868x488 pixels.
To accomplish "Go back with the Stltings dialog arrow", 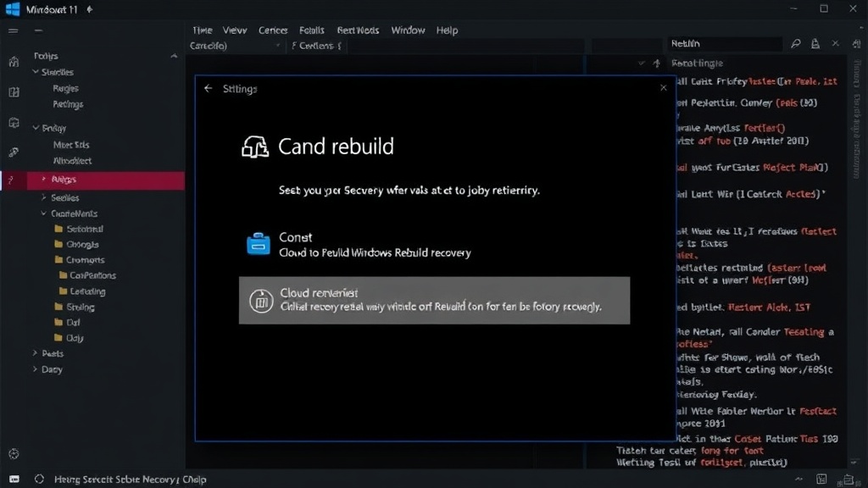I will click(x=209, y=88).
